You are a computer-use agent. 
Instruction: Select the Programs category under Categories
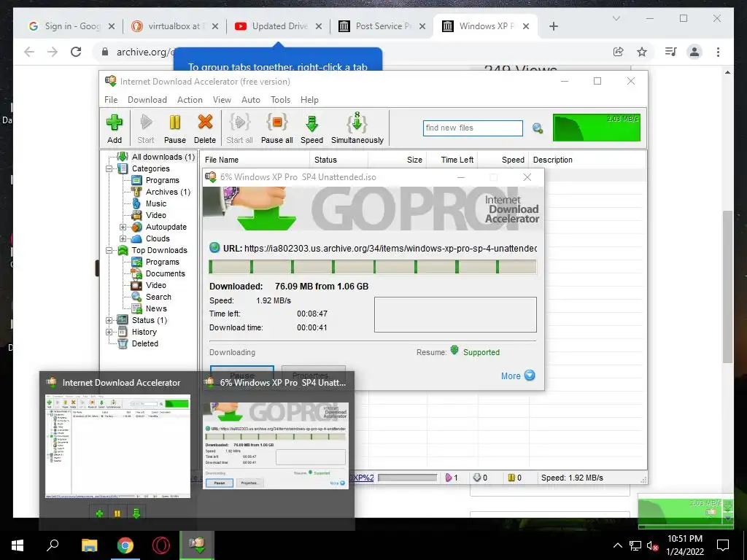(162, 180)
